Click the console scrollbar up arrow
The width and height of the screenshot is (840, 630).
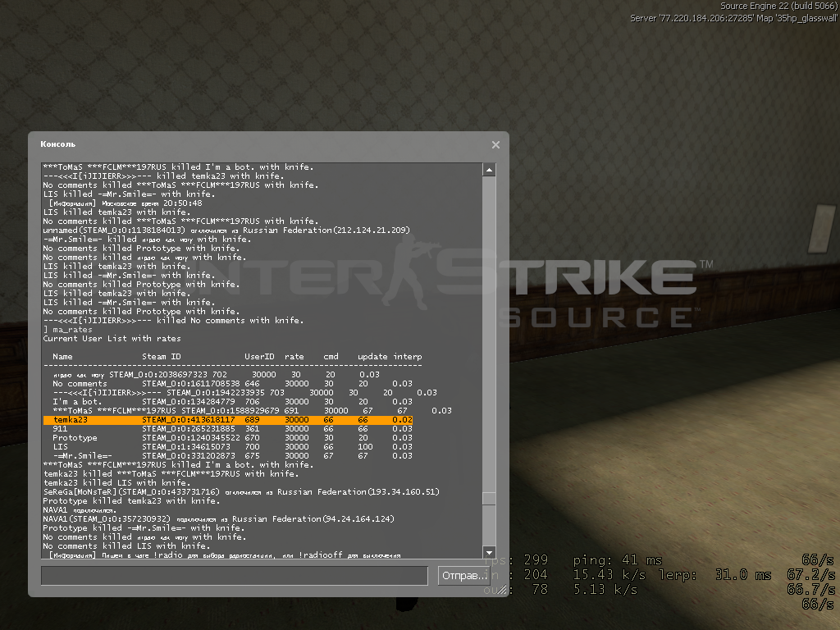489,171
